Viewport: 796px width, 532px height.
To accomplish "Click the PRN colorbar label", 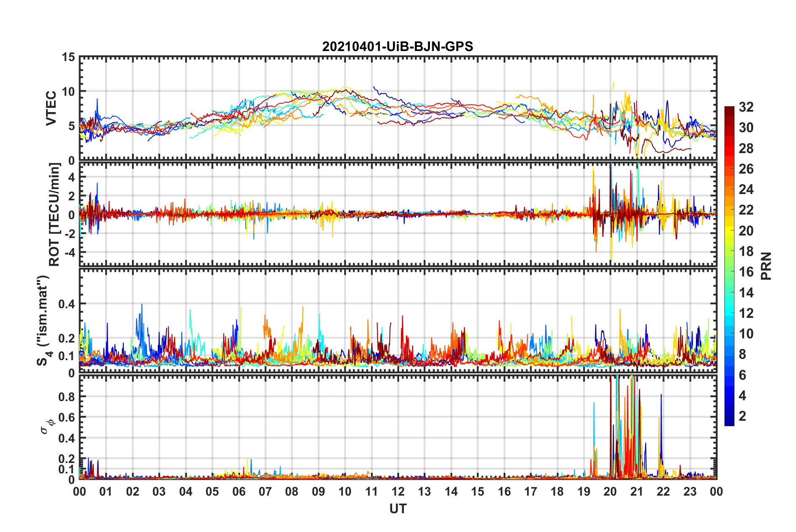I will coord(766,266).
